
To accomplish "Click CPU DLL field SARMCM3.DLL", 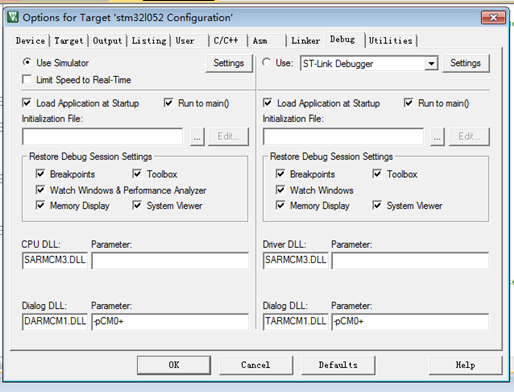I will 55,260.
